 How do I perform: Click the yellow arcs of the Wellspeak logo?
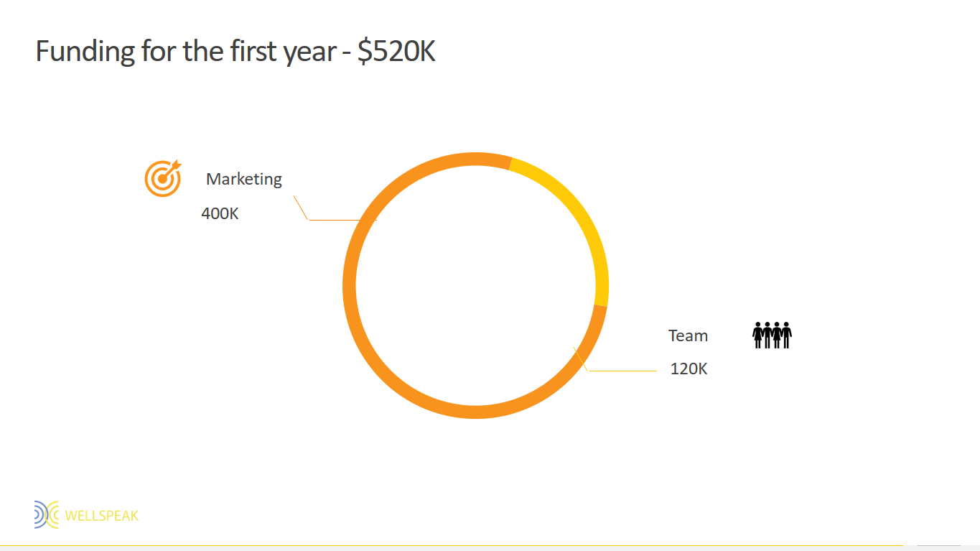pos(53,514)
